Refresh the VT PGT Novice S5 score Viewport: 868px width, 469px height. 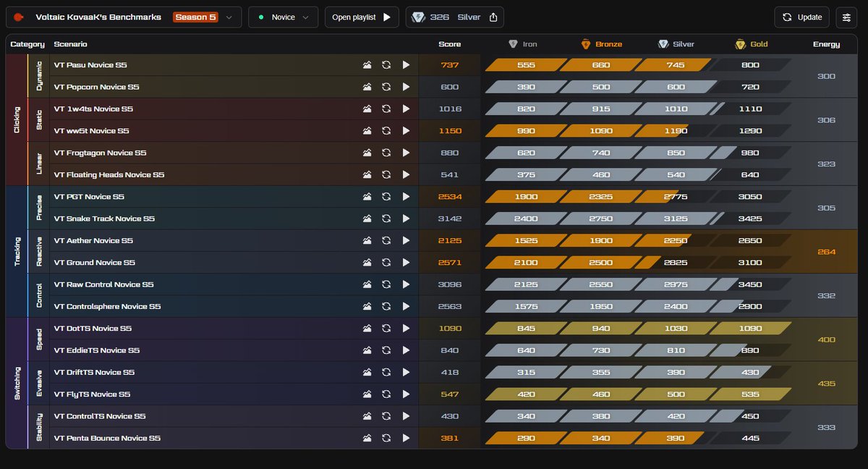click(x=386, y=197)
